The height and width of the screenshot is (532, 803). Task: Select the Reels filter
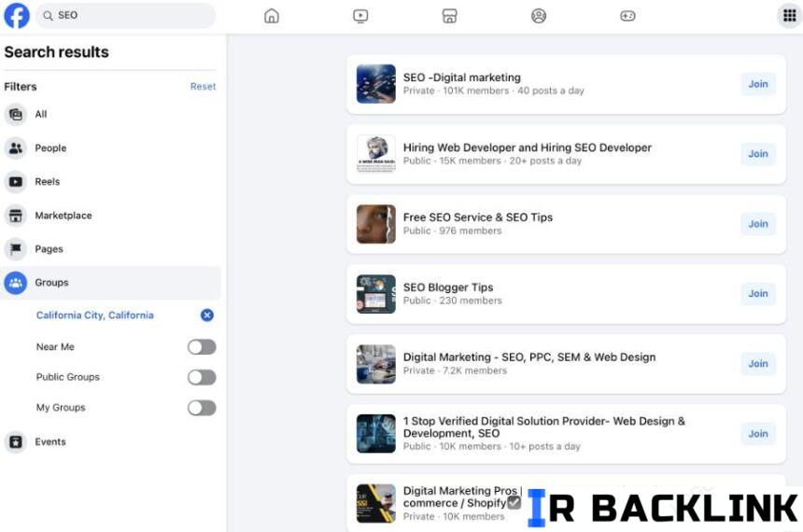click(x=47, y=182)
